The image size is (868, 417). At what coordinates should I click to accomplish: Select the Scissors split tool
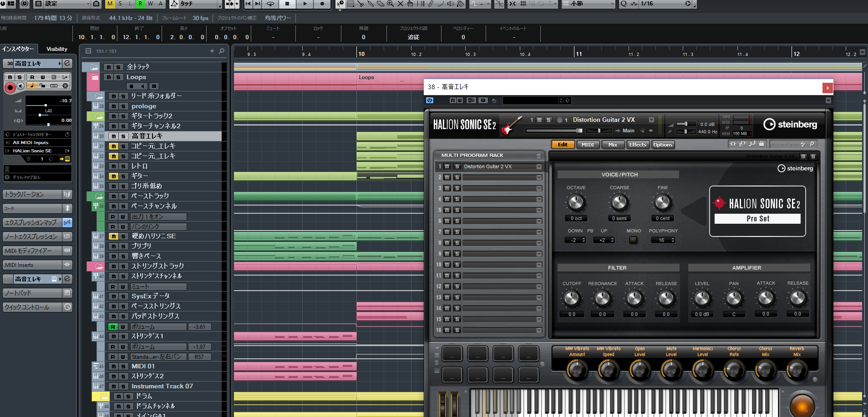[x=360, y=4]
